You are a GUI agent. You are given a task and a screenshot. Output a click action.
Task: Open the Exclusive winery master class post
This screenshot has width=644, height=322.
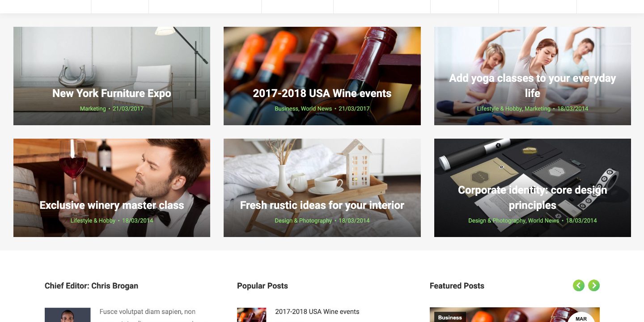[112, 205]
